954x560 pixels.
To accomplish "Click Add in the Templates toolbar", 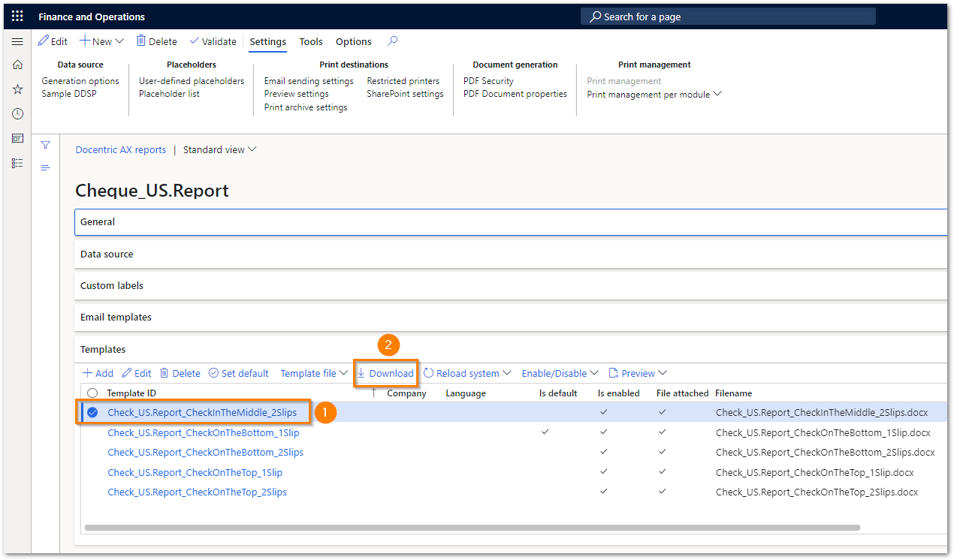I will 98,373.
